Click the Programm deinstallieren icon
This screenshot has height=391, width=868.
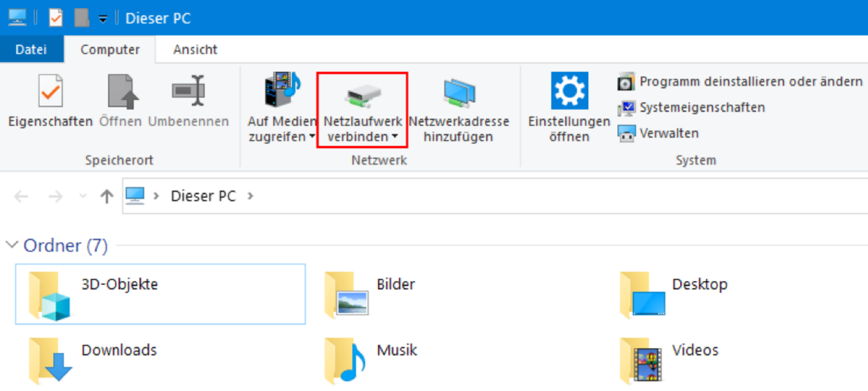pos(627,81)
